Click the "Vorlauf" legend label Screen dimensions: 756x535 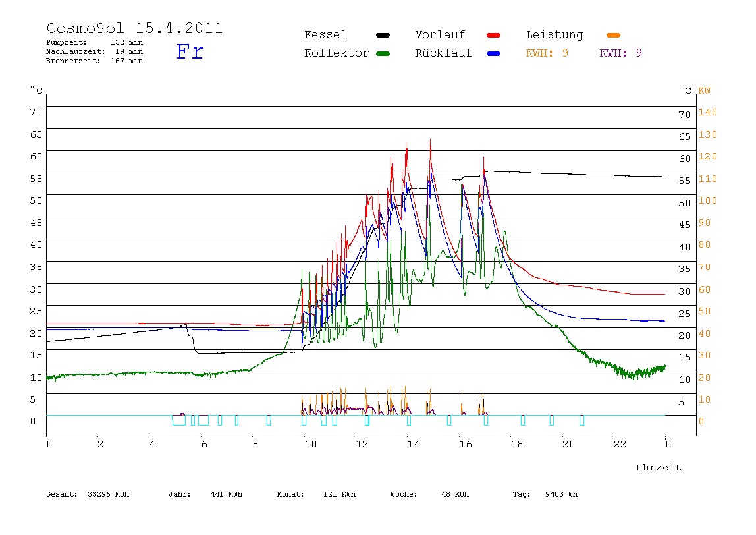(x=440, y=35)
